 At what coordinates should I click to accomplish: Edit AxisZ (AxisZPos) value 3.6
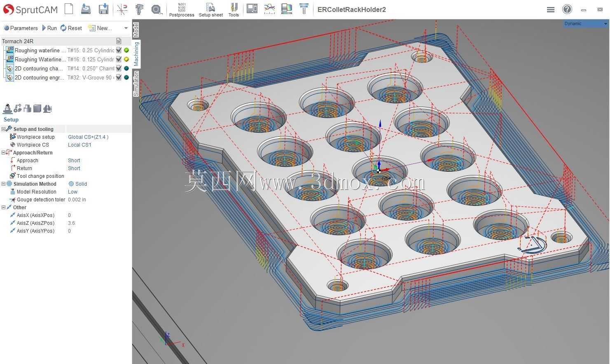[71, 223]
